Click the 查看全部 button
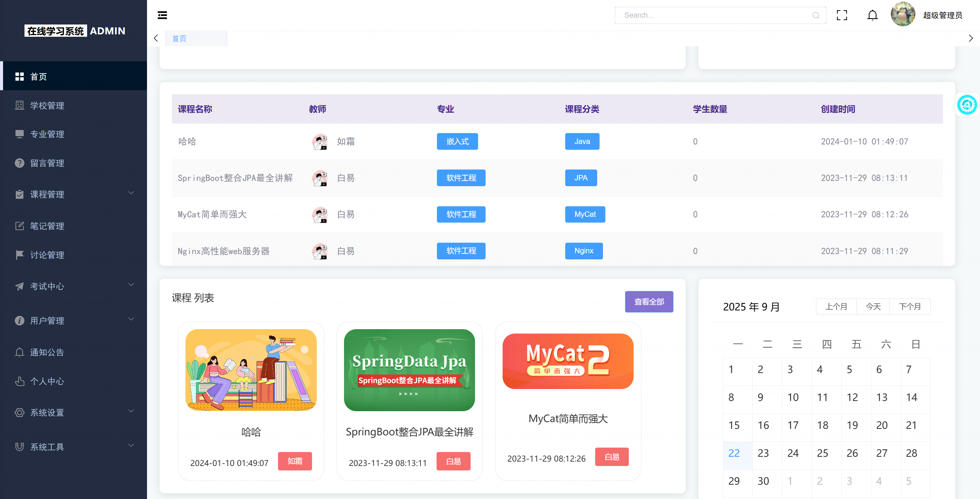Viewport: 980px width, 499px height. tap(649, 302)
